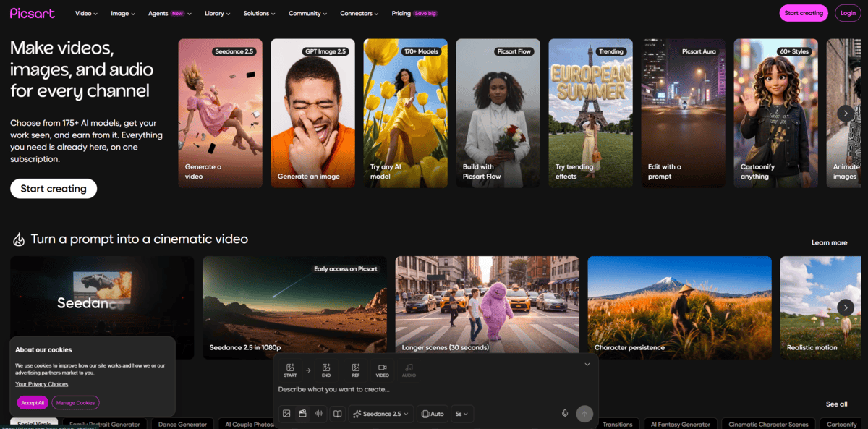Open Your Privacy Choices link
The width and height of the screenshot is (868, 429).
pos(42,384)
